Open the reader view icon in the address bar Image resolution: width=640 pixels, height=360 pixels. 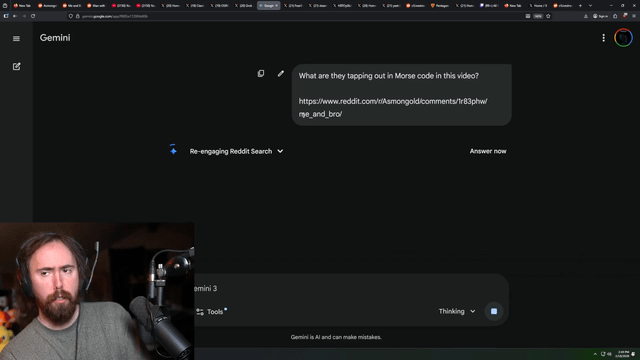coord(528,16)
